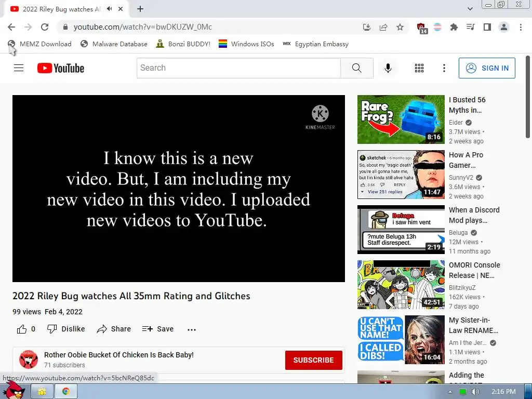Viewport: 532px width, 399px height.
Task: Open the share page icon in address bar
Action: (383, 27)
